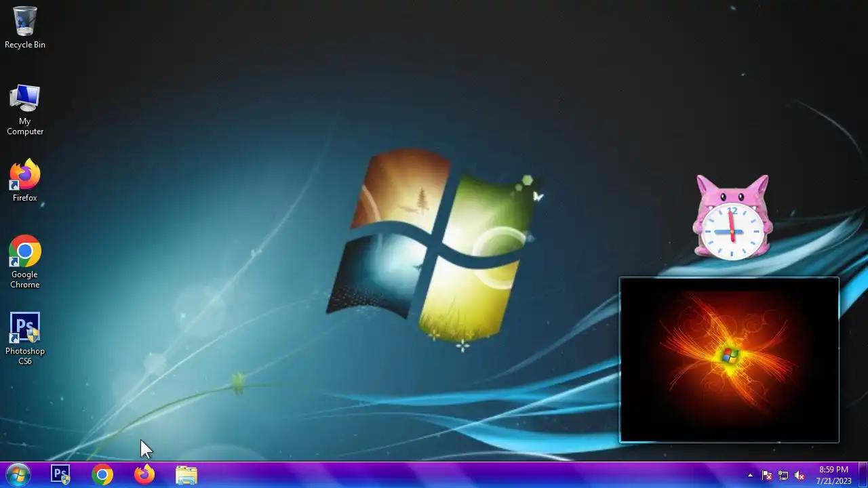This screenshot has width=868, height=488.
Task: Select the Google Chrome desktop shortcut
Action: pos(25,262)
